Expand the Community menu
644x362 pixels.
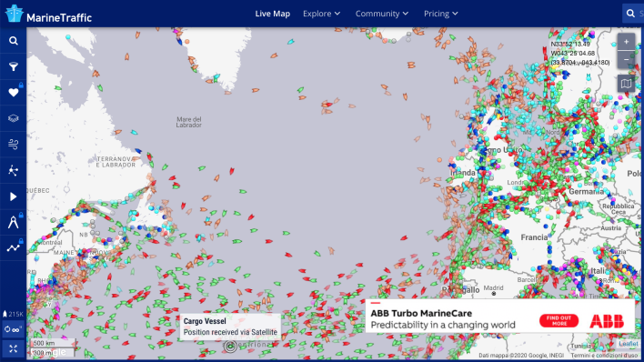(x=382, y=14)
